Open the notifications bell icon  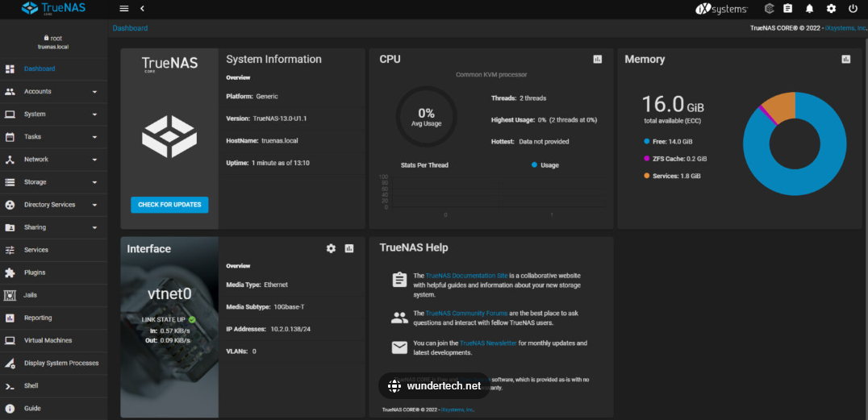click(809, 9)
